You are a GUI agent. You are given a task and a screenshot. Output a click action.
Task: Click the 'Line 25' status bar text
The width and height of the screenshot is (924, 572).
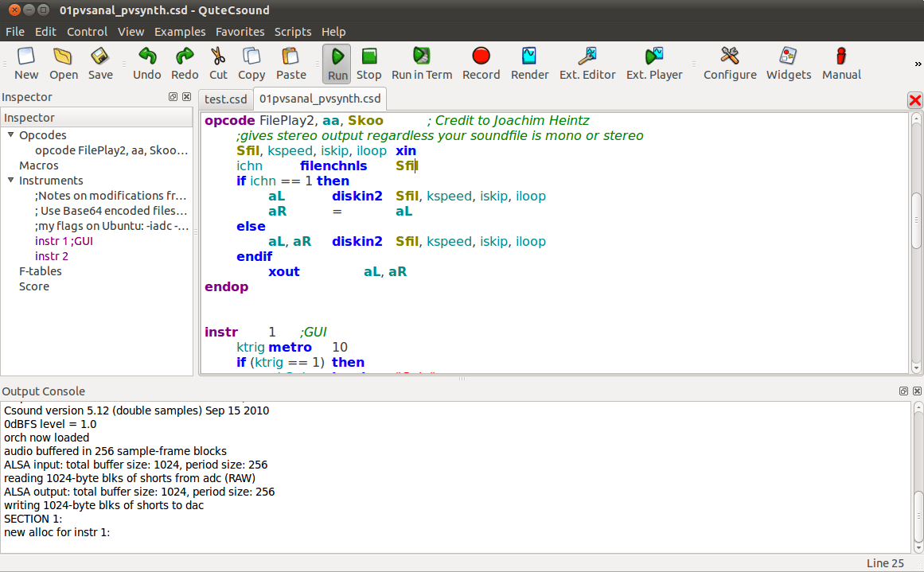pos(885,563)
